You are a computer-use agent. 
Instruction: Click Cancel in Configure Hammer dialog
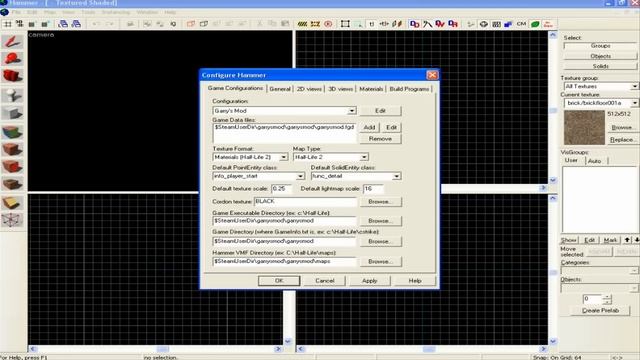[325, 281]
